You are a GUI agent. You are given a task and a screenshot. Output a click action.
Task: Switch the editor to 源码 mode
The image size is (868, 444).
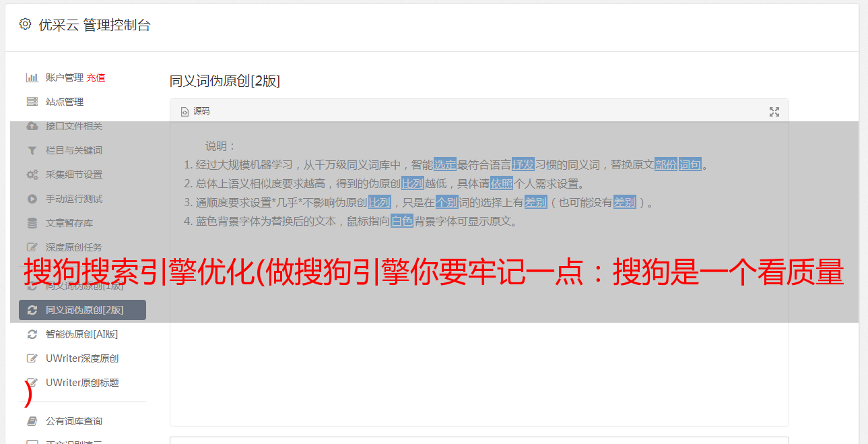coord(195,111)
